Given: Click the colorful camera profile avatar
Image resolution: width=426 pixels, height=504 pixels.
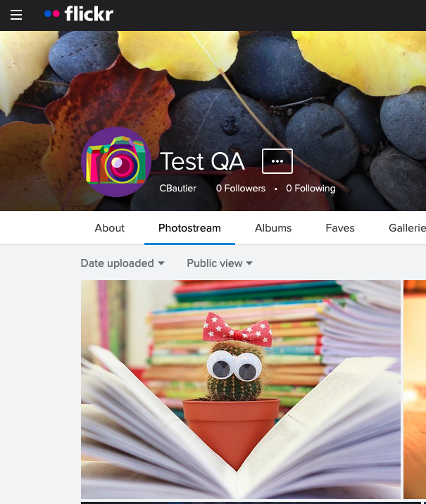Looking at the screenshot, I should (x=116, y=162).
